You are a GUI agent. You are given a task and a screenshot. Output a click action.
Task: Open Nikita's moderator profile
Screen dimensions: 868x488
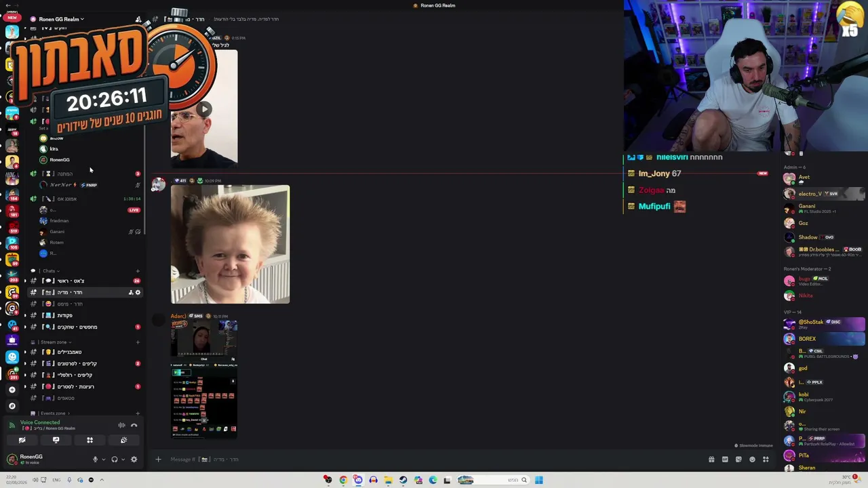[824, 296]
